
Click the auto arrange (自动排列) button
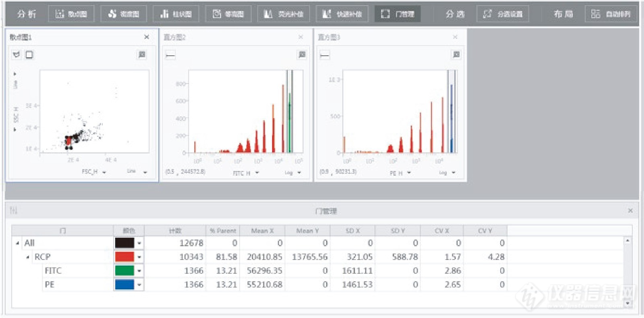pyautogui.click(x=611, y=14)
